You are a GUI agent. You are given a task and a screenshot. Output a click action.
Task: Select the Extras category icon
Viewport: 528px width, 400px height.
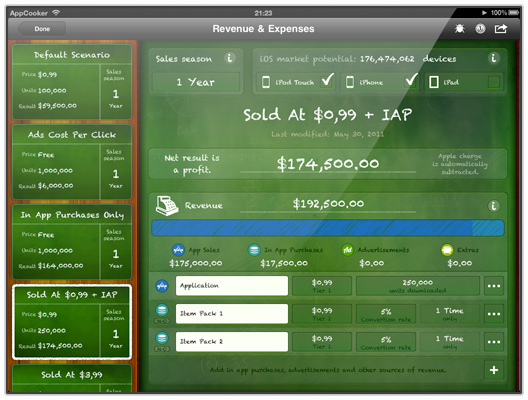[447, 250]
